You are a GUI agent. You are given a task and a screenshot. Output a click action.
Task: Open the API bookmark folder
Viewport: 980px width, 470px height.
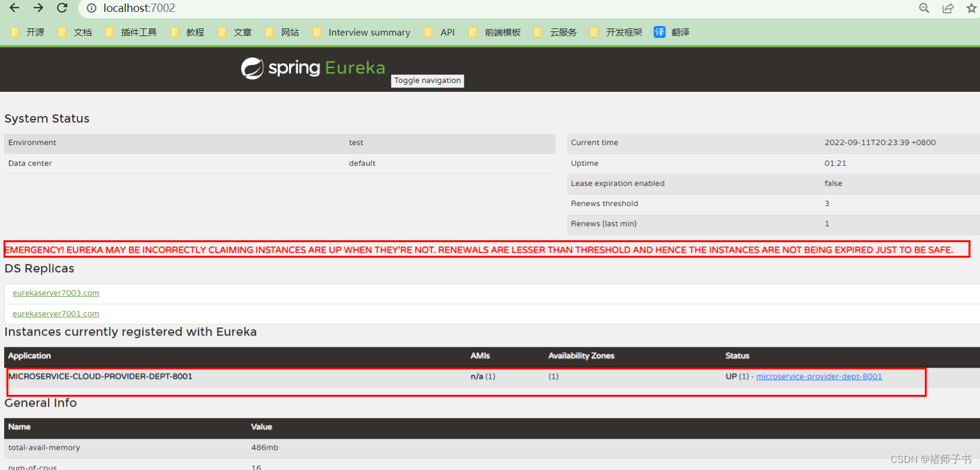pyautogui.click(x=440, y=32)
